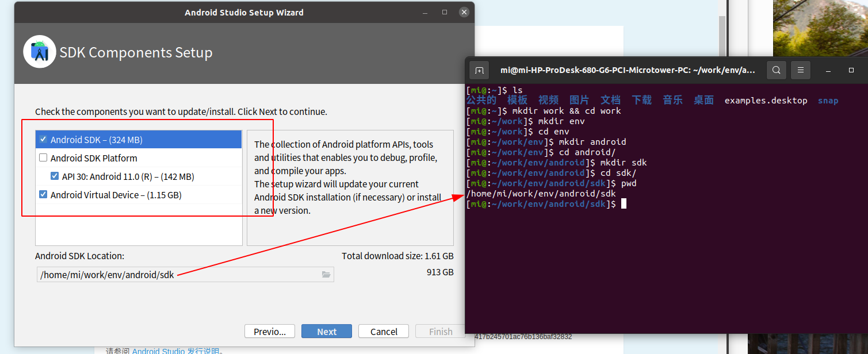This screenshot has height=354, width=868.
Task: Click examples.desktop in terminal ls output
Action: point(766,101)
